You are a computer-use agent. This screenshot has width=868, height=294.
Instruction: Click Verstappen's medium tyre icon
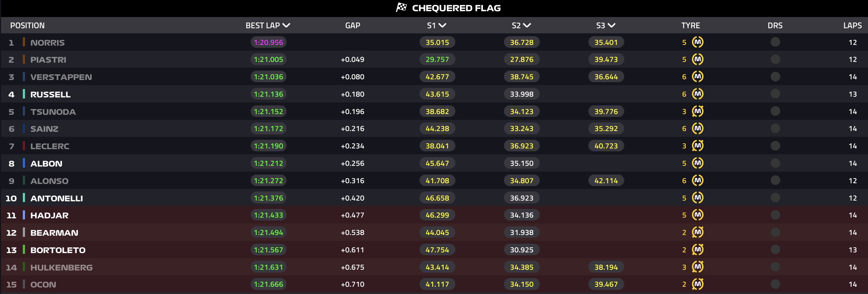click(x=697, y=77)
